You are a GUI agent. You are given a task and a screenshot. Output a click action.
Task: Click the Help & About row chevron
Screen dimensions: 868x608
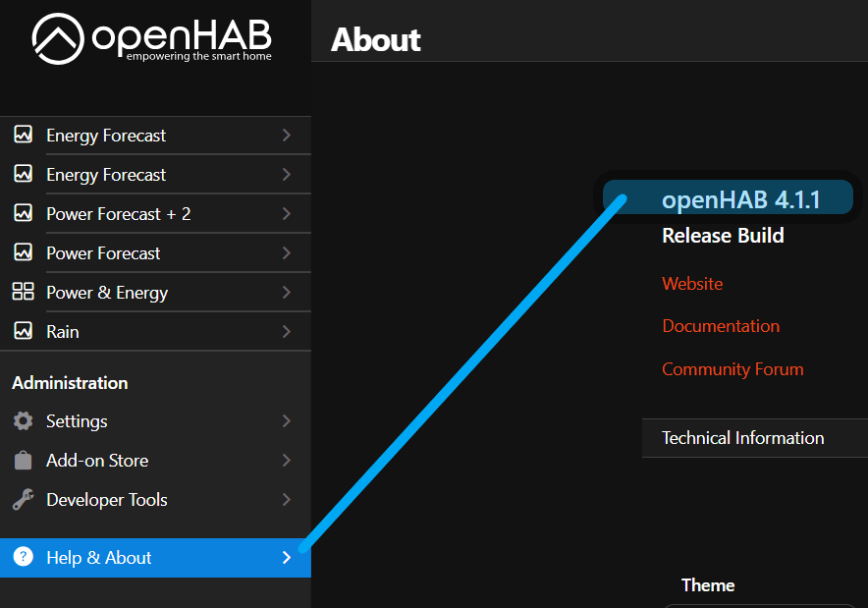point(286,558)
